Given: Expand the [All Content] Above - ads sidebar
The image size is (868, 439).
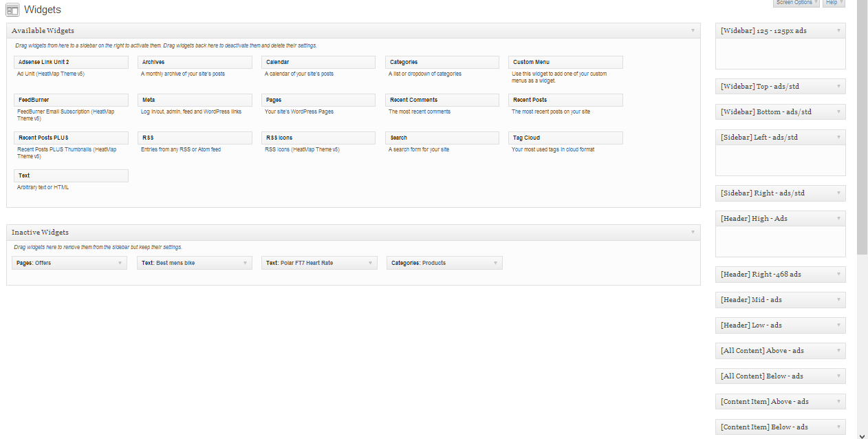Looking at the screenshot, I should (838, 351).
